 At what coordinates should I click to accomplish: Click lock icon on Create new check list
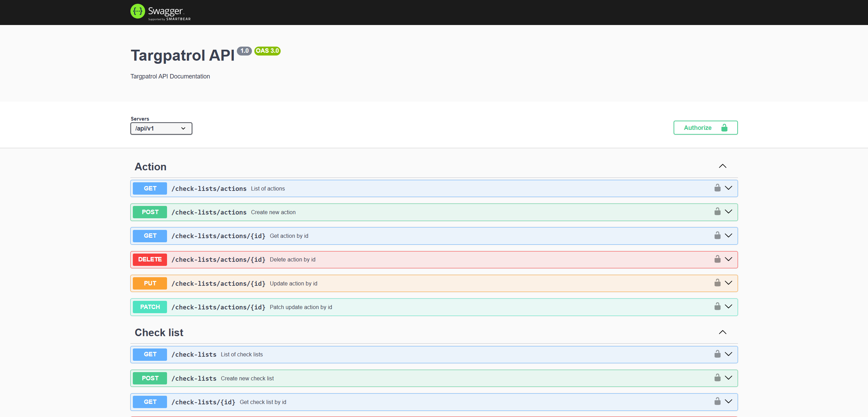point(717,378)
